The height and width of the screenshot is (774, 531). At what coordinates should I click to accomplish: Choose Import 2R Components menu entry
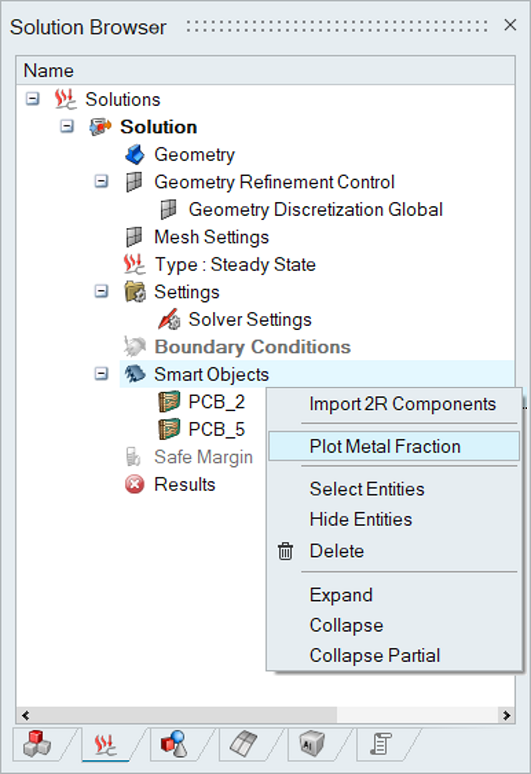402,404
